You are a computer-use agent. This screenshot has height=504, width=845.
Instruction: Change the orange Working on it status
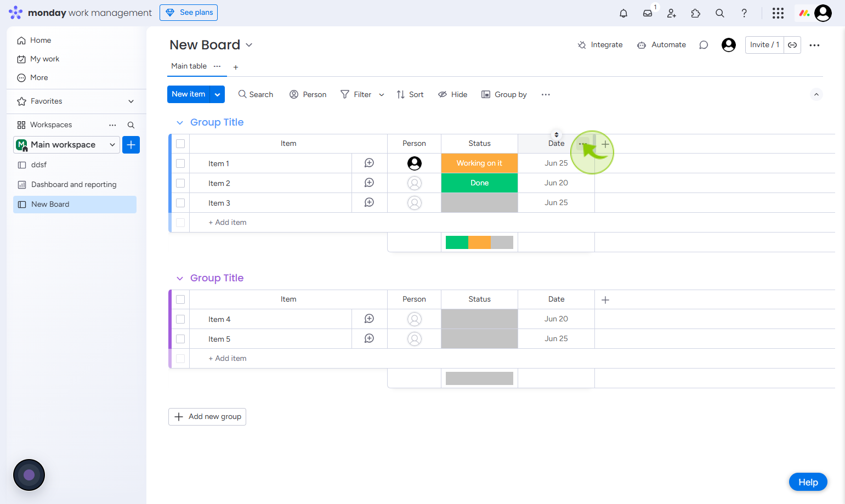click(x=480, y=163)
